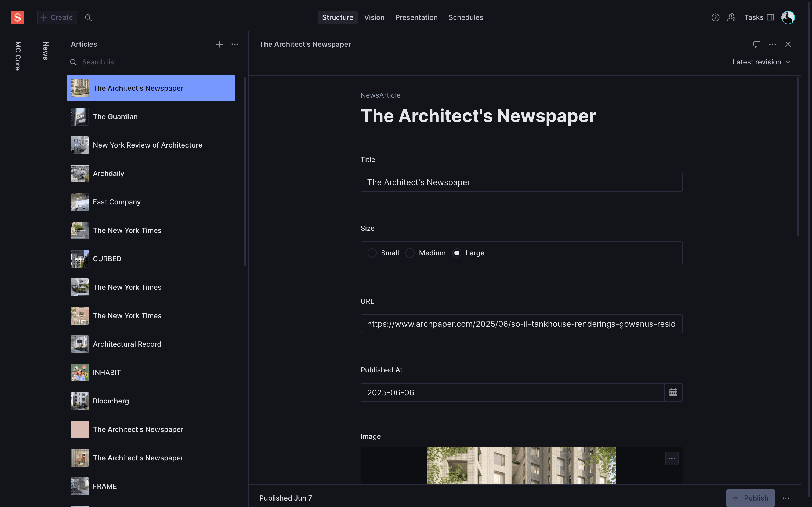Click the Create button

(57, 17)
